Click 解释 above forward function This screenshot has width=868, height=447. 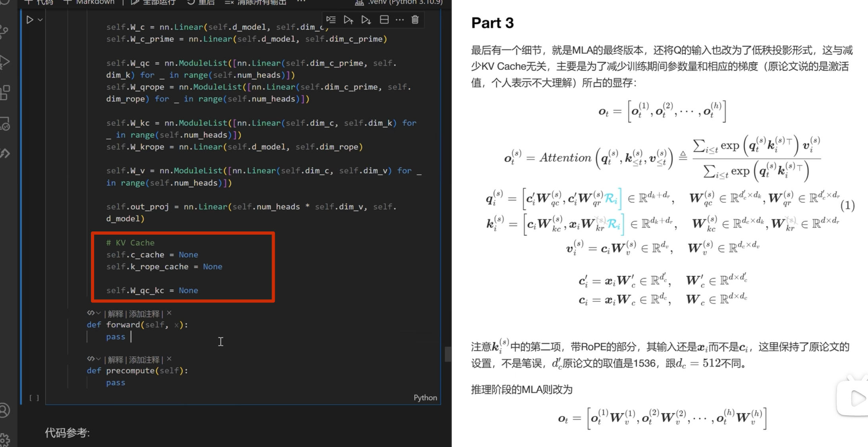tap(116, 314)
